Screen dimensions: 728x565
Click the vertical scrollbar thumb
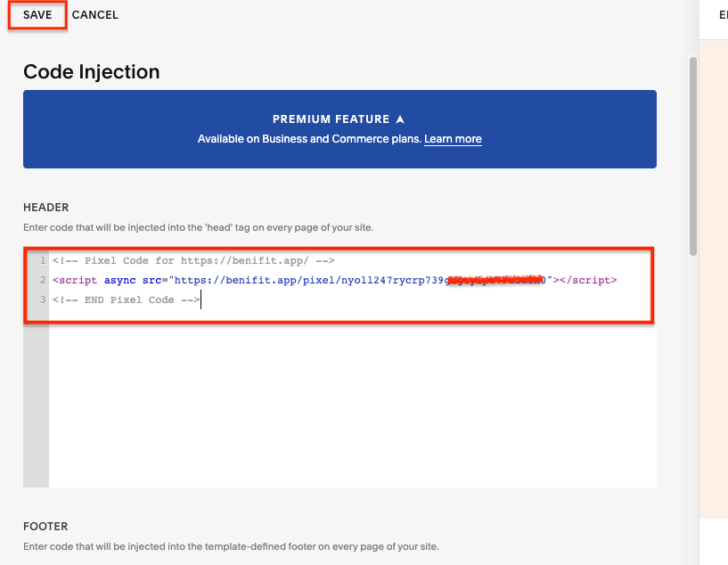pos(692,156)
